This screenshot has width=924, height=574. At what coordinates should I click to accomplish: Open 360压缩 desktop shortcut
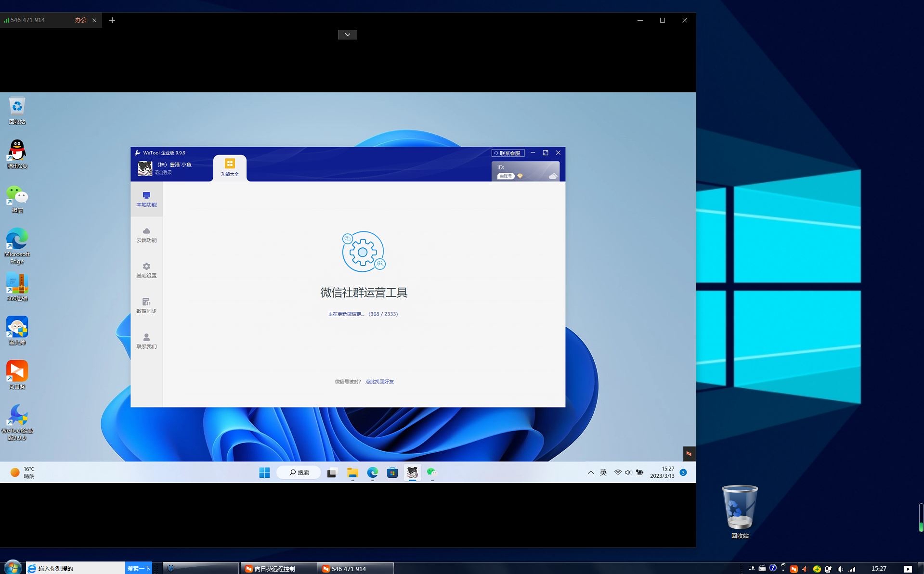17,287
